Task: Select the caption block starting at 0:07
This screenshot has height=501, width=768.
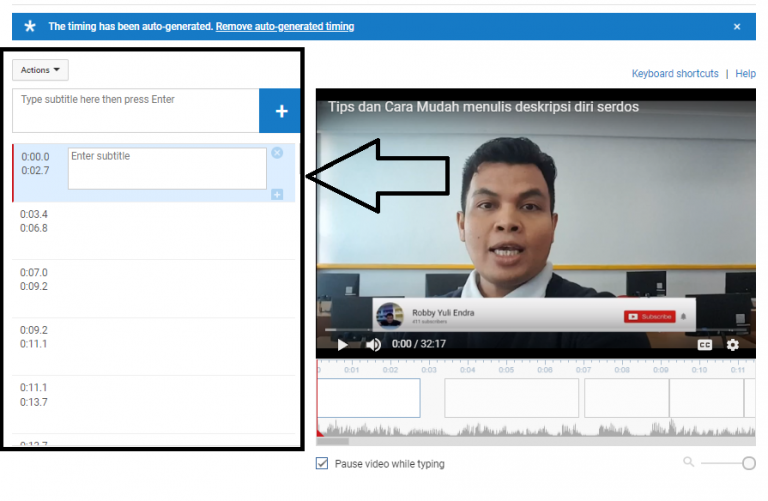Action: [x=626, y=398]
